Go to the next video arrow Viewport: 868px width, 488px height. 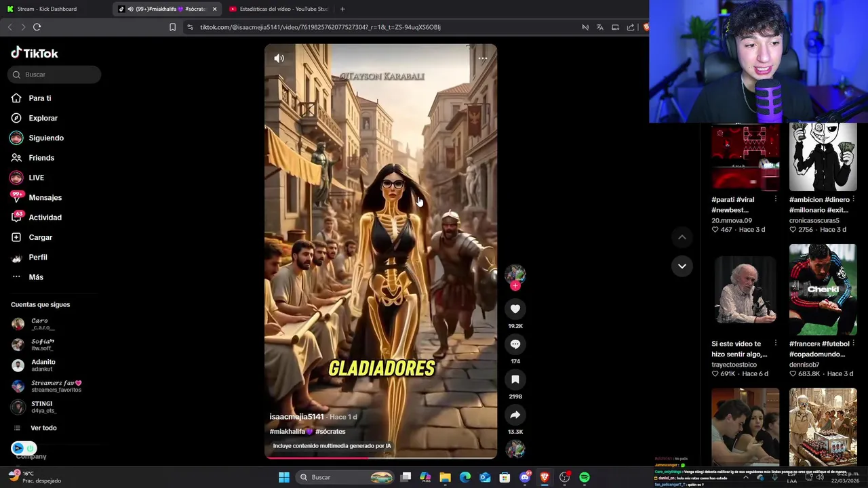pos(682,266)
